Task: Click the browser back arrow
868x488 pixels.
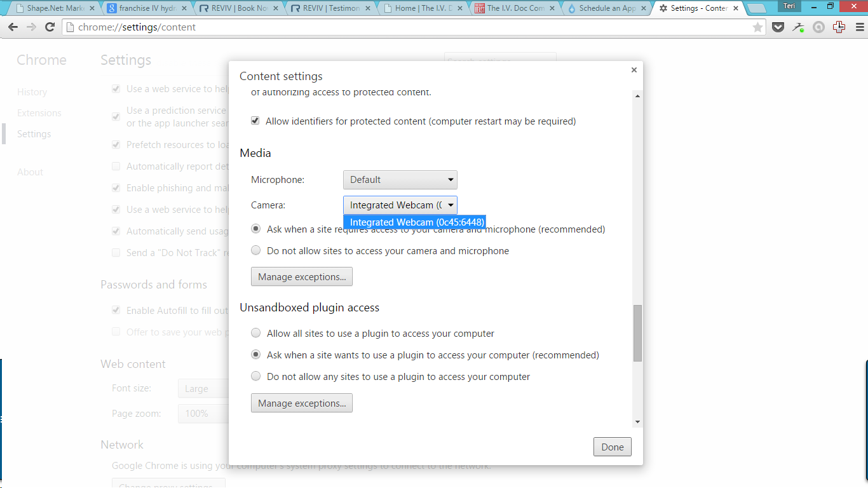Action: click(13, 27)
